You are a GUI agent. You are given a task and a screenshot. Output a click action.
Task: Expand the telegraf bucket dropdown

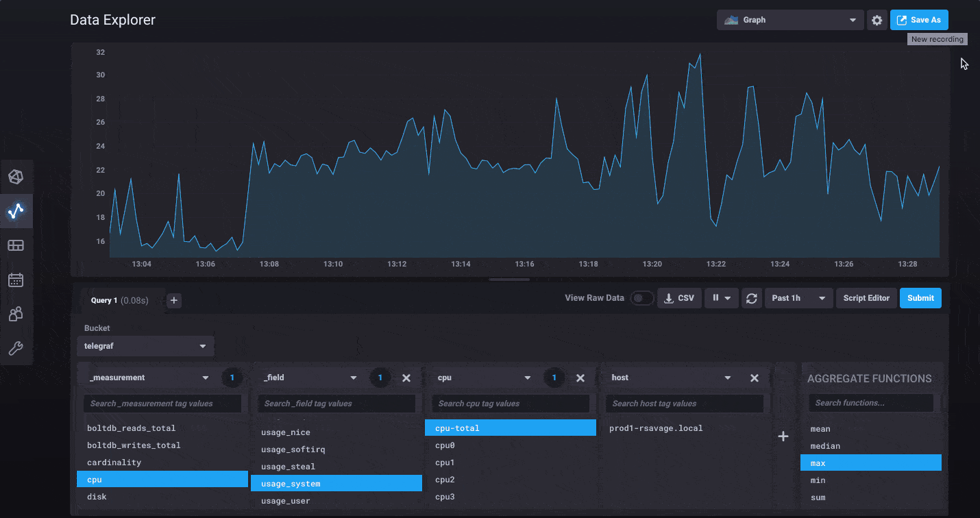(x=145, y=346)
